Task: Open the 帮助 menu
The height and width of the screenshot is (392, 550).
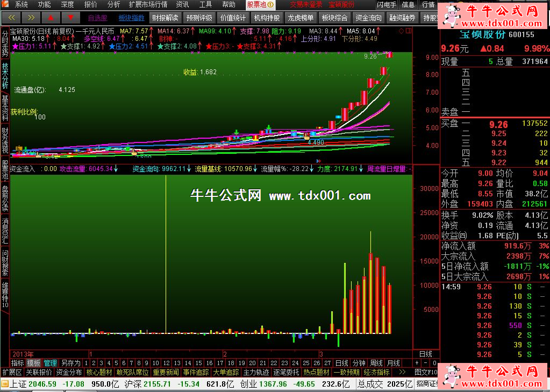Action: [228, 4]
